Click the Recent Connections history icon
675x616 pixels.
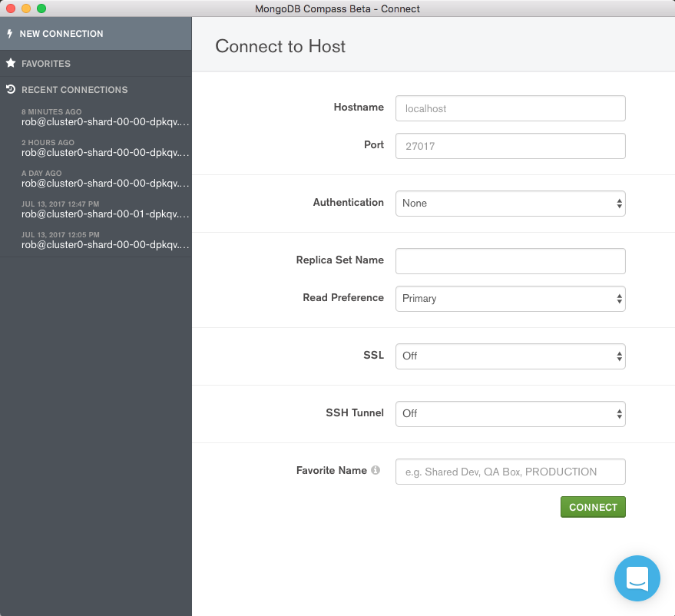coord(9,90)
